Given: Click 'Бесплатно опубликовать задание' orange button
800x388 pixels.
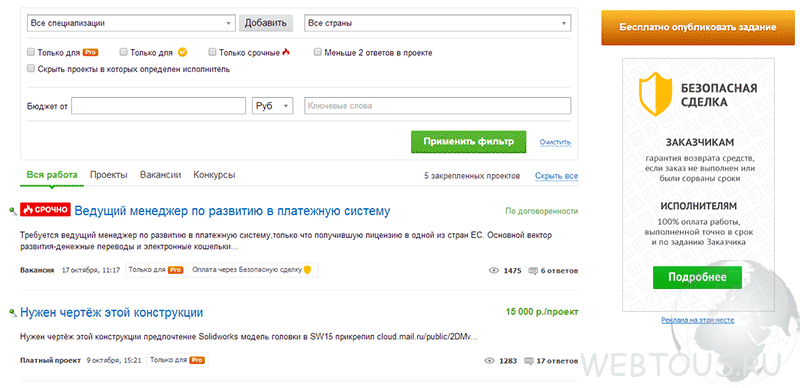Looking at the screenshot, I should [x=698, y=28].
